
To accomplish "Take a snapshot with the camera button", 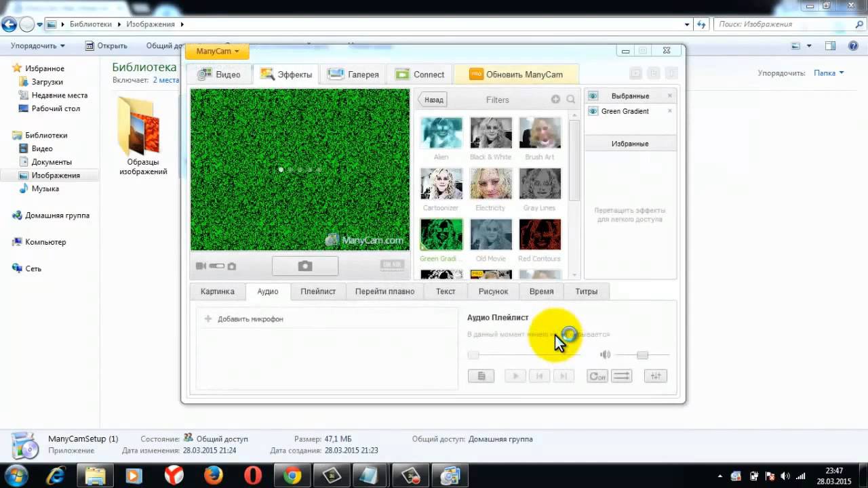I will 305,266.
